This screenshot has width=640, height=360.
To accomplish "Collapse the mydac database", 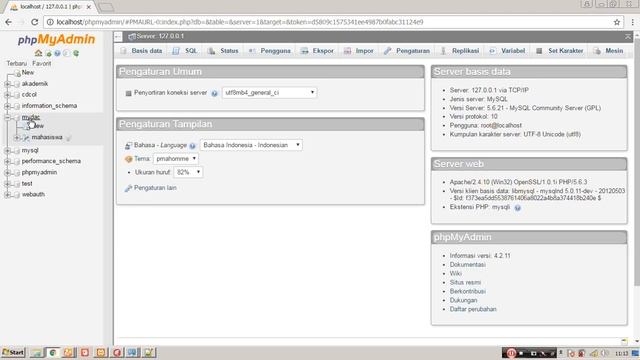I will click(7, 118).
